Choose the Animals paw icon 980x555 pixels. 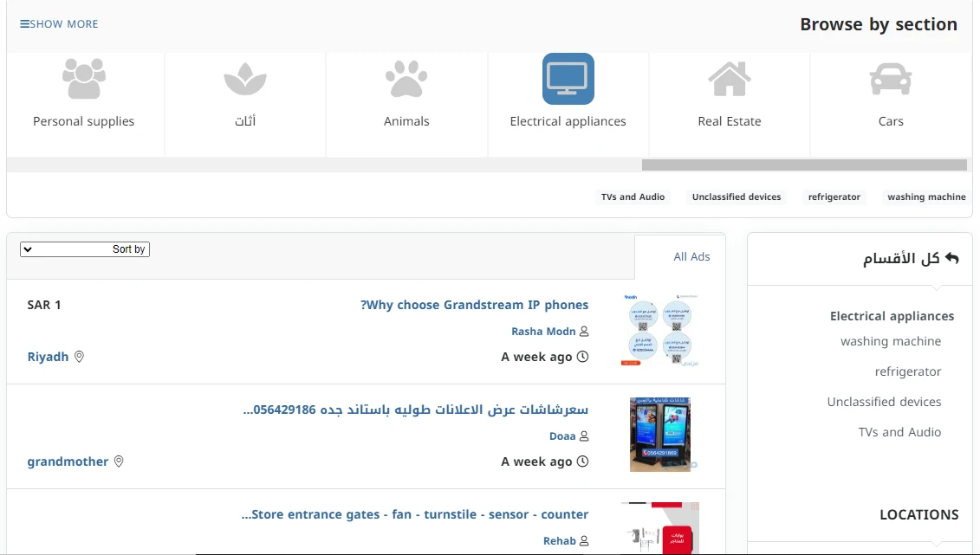click(406, 80)
